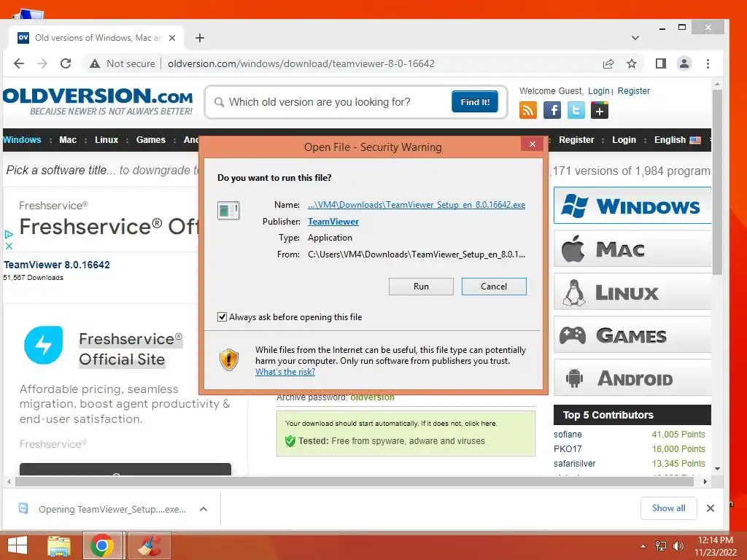
Task: Reload the page with the refresh icon
Action: click(x=66, y=63)
